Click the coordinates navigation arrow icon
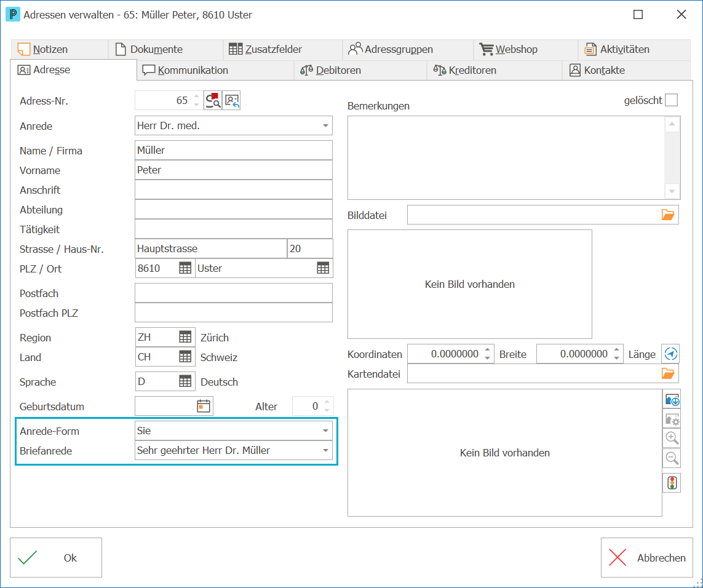 [671, 354]
